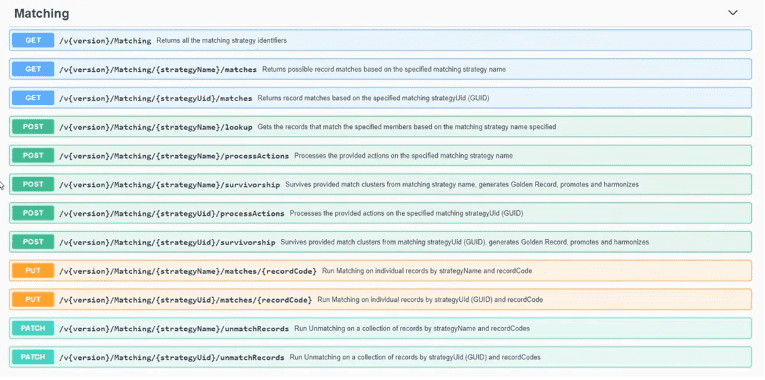
Task: Click 'Returns all the matching strategy identifiers' description
Action: tap(221, 41)
